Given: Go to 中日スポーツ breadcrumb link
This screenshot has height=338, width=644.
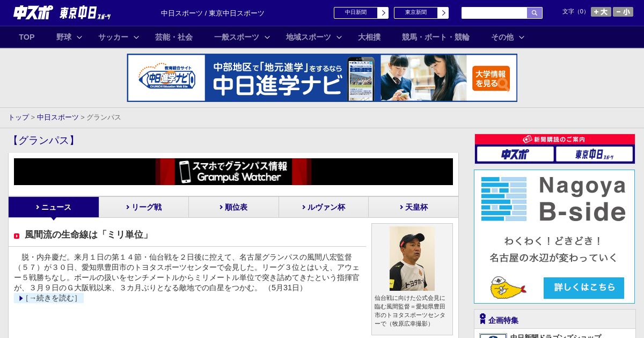Looking at the screenshot, I should [57, 117].
